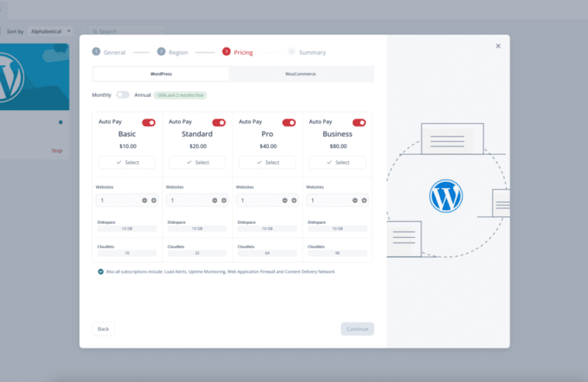Disable Auto Pay for Basic plan
This screenshot has height=382, width=588.
pos(148,122)
